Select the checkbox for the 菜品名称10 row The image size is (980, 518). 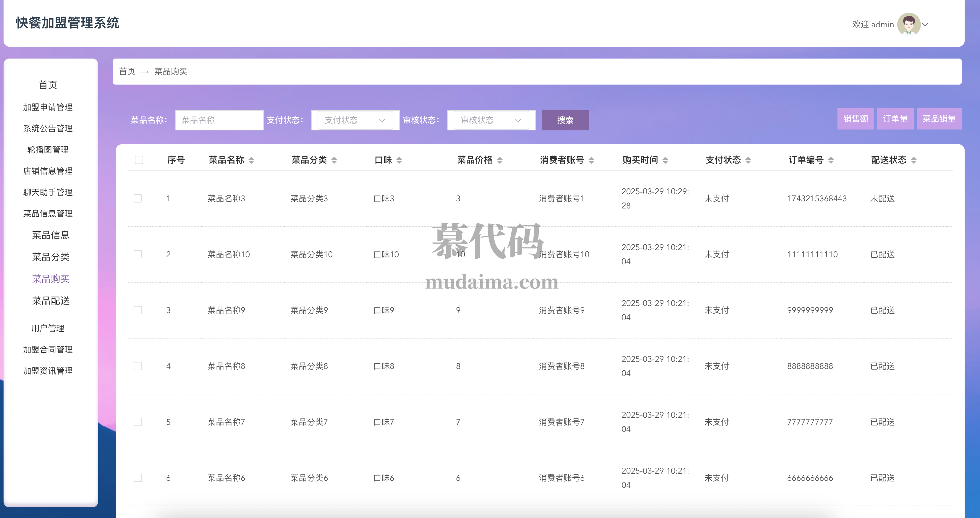(138, 254)
